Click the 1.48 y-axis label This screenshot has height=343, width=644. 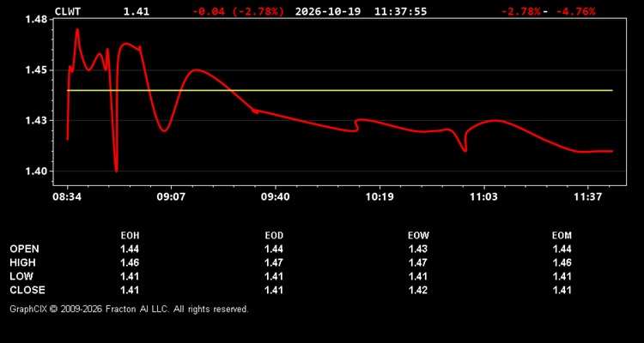tap(38, 20)
